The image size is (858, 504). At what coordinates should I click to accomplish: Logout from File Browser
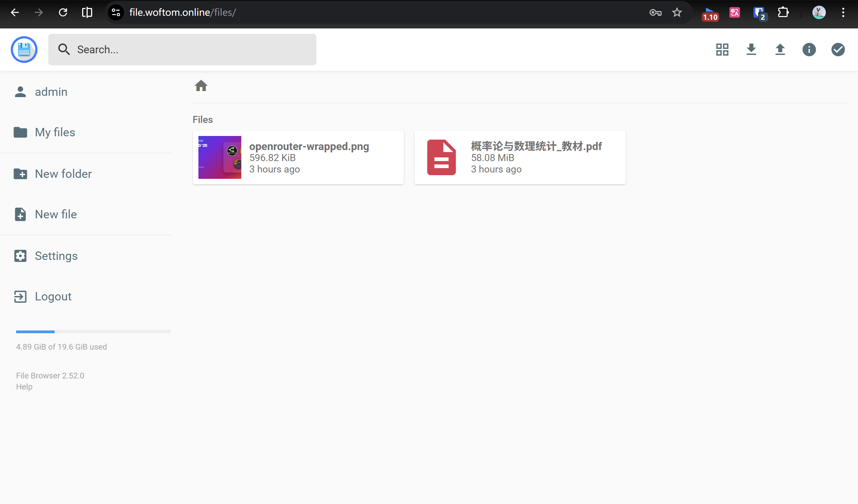pos(53,296)
